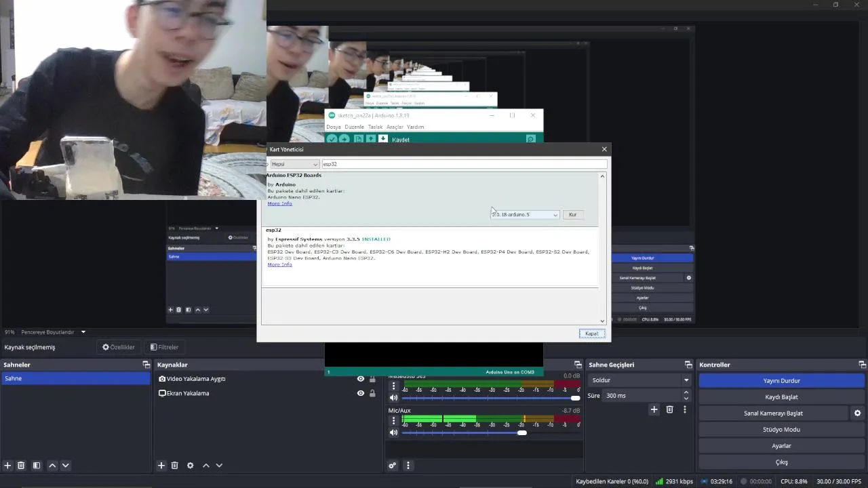Hide the Video Yakalama Aygıtı source
Viewport: 868px width, 488px height.
(x=361, y=379)
